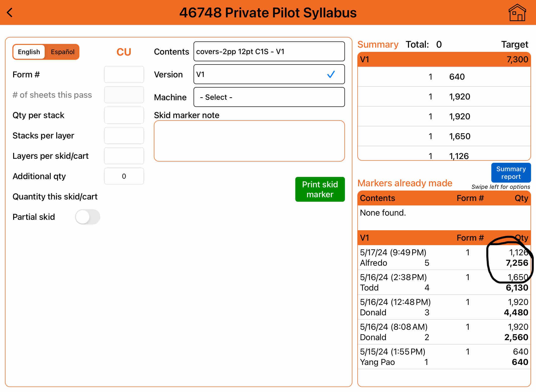Click the Stacks per layer field

tap(124, 135)
